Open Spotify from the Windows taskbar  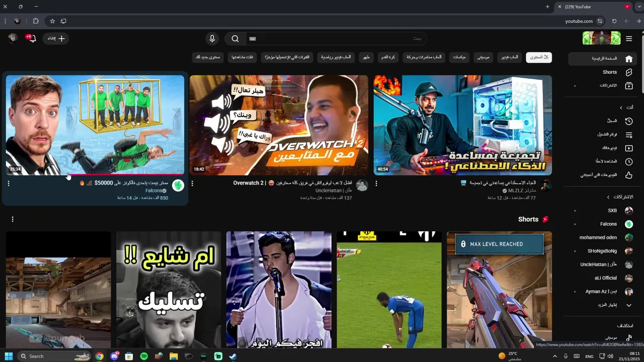click(x=144, y=356)
